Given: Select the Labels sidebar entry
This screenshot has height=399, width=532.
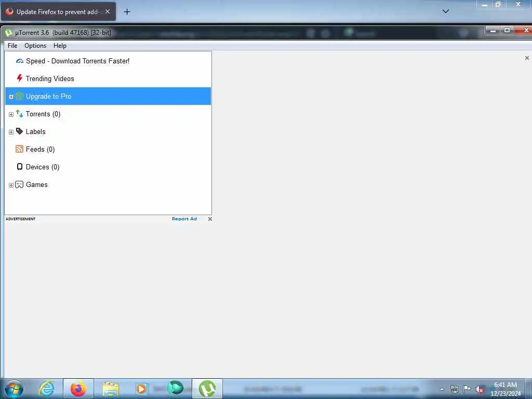Looking at the screenshot, I should (36, 131).
